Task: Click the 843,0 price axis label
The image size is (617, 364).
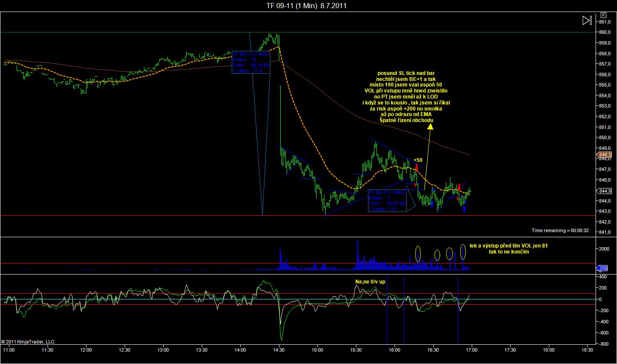Action: click(x=605, y=211)
